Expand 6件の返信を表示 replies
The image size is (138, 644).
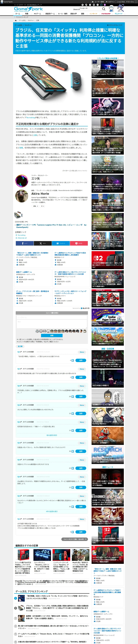click(x=52, y=512)
